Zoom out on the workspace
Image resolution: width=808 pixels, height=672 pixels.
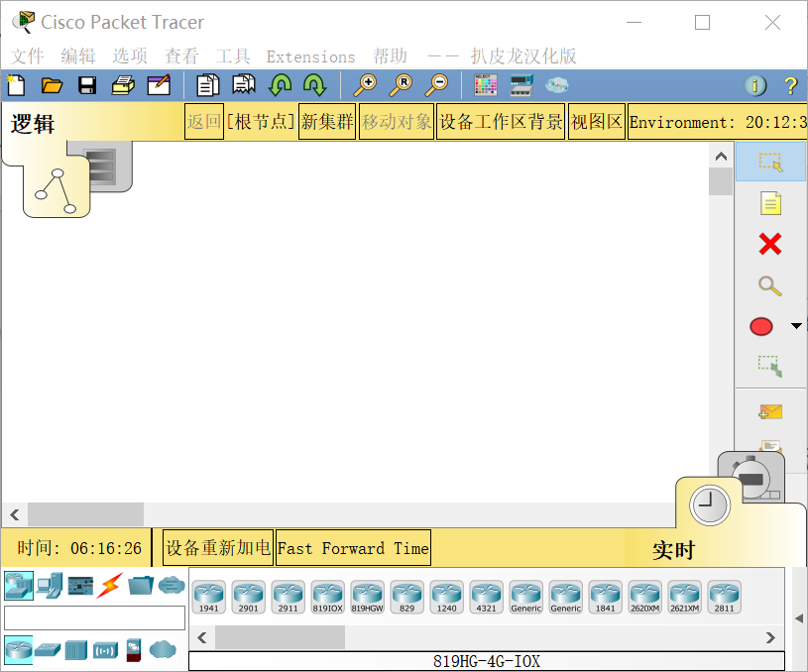click(x=436, y=85)
